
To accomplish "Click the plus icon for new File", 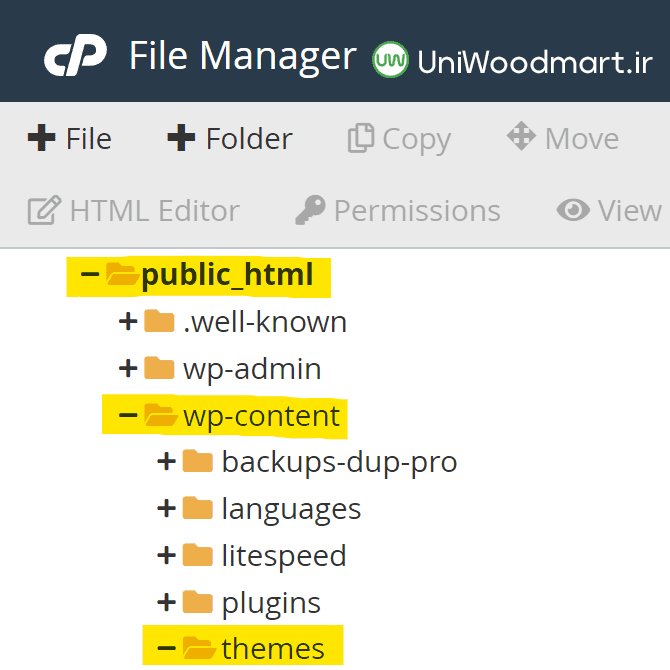I will (x=41, y=138).
